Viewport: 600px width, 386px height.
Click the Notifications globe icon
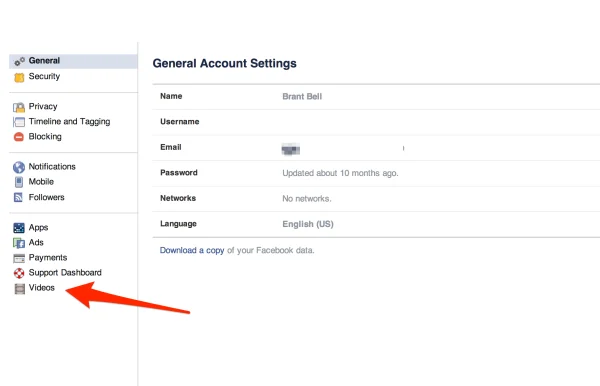tap(19, 167)
